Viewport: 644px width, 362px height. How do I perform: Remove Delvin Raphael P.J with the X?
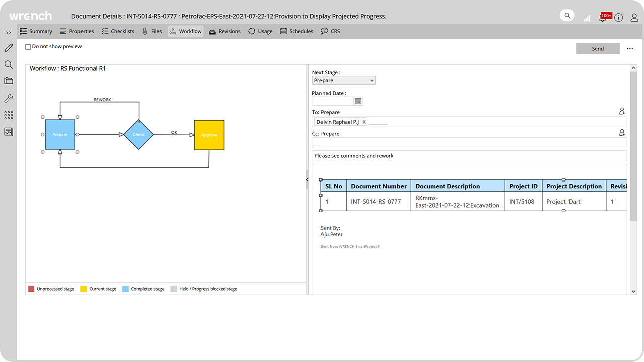click(x=364, y=122)
